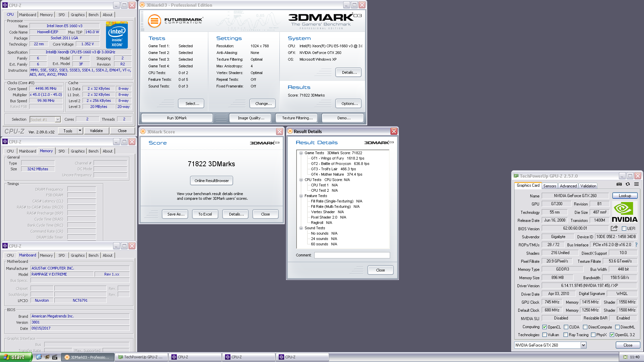Viewport: 644px width, 362px height.
Task: Toggle the UEFI checkbox
Action: coord(624,229)
